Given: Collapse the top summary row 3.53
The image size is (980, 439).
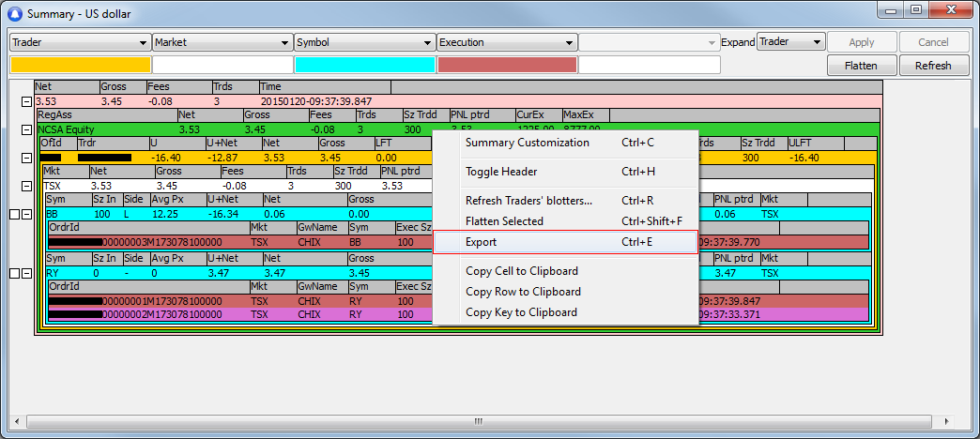Looking at the screenshot, I should (27, 100).
